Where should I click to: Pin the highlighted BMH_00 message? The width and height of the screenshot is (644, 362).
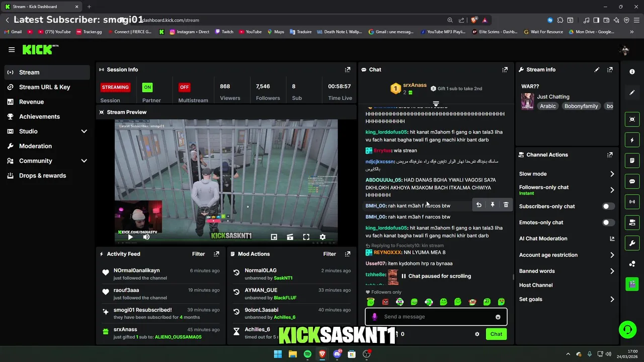pyautogui.click(x=493, y=205)
